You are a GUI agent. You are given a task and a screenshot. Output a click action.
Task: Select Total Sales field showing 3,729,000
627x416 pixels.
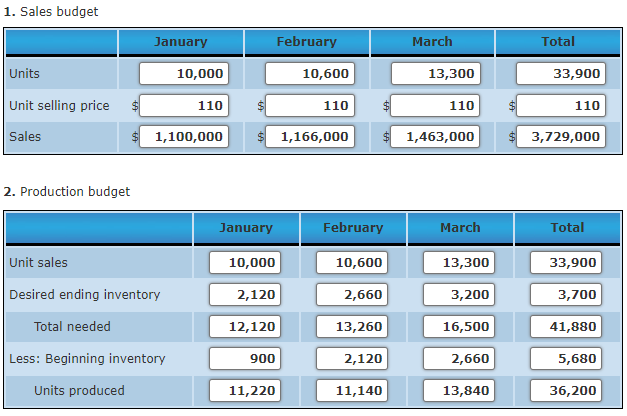561,137
